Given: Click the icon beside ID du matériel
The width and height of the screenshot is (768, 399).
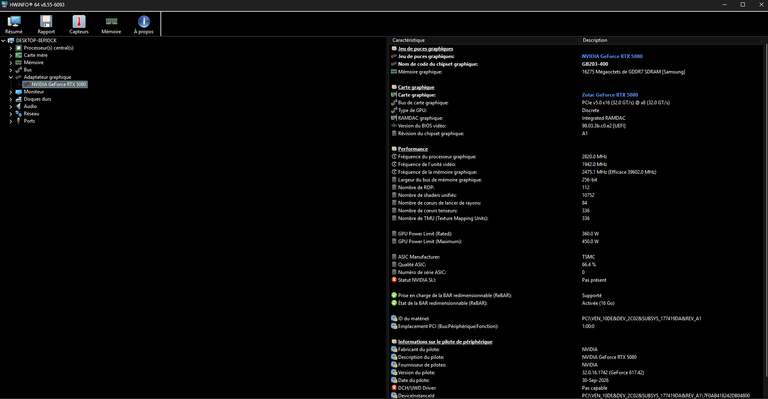Looking at the screenshot, I should tap(394, 319).
